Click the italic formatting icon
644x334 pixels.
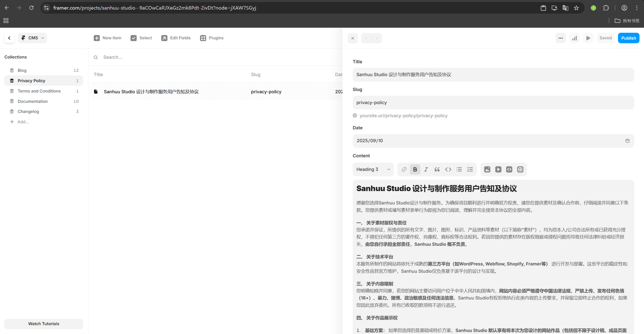(426, 169)
